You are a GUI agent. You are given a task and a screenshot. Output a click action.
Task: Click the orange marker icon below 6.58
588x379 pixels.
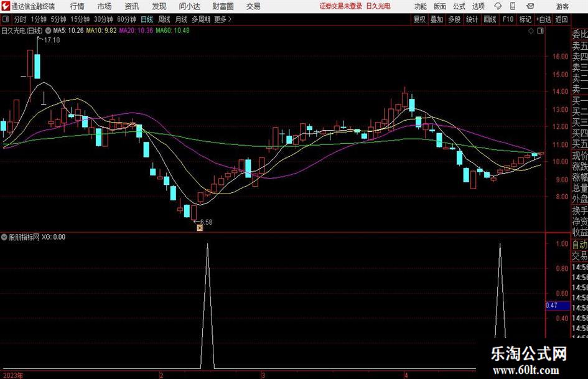point(200,228)
